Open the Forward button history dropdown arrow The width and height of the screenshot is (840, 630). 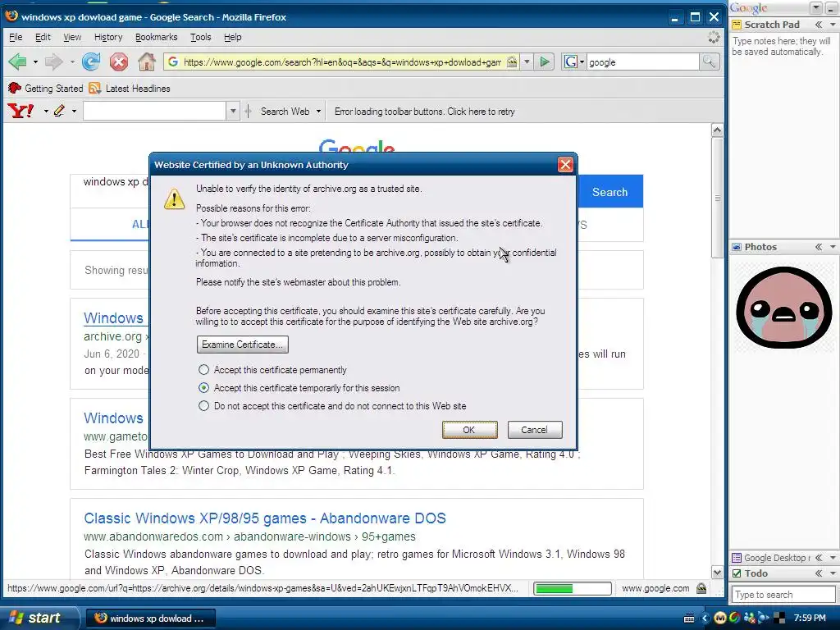pos(72,62)
